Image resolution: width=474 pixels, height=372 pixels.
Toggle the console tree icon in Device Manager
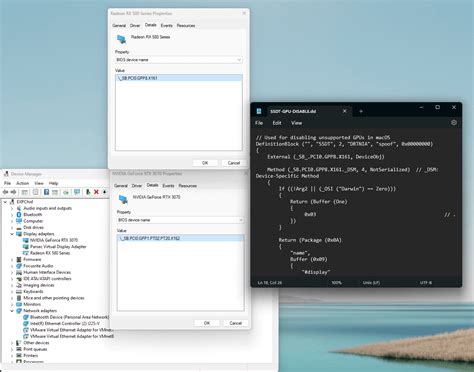click(x=24, y=192)
